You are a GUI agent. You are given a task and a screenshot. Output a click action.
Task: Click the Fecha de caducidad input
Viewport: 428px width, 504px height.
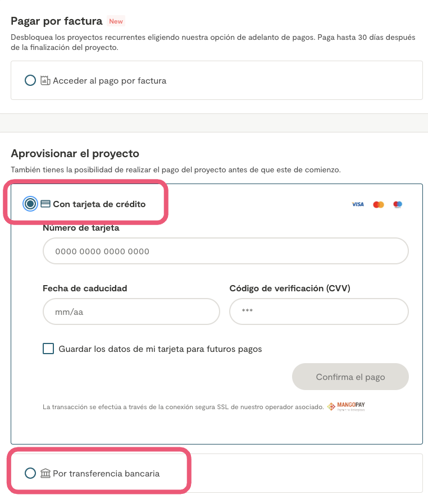[x=131, y=311]
